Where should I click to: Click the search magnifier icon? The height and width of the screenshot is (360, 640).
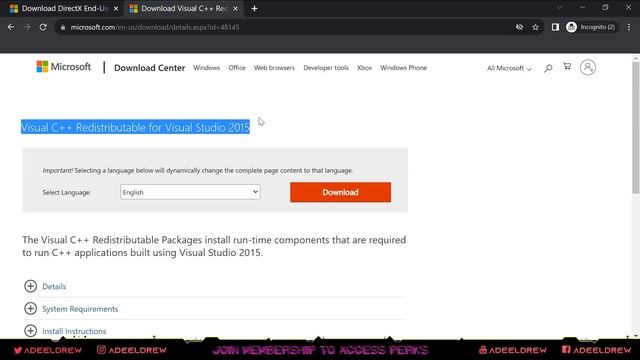(x=548, y=68)
